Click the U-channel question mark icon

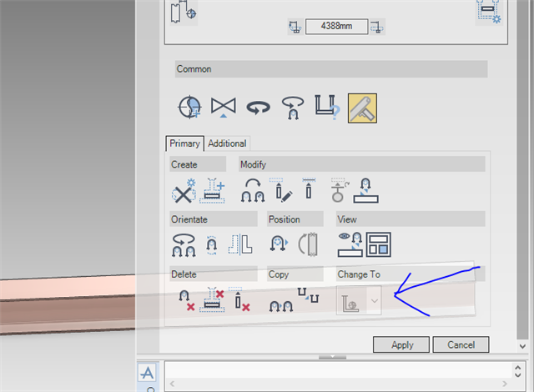click(x=327, y=108)
